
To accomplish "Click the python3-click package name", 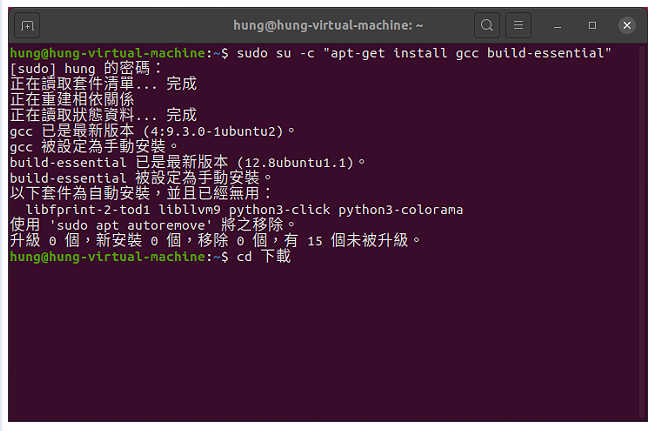I will point(279,209).
